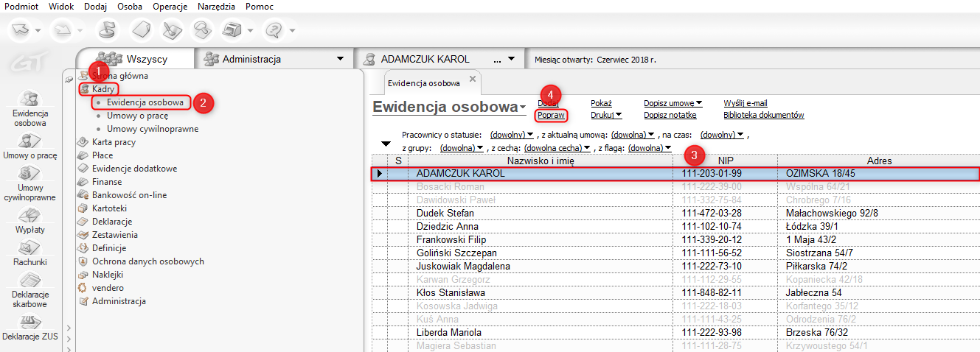Open the back arrow history dropdown

(x=40, y=31)
